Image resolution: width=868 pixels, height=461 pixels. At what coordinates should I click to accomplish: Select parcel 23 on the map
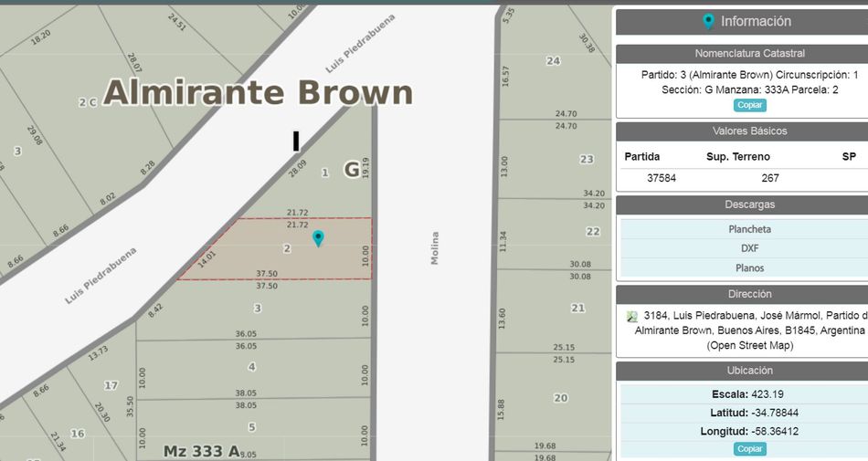click(x=587, y=159)
